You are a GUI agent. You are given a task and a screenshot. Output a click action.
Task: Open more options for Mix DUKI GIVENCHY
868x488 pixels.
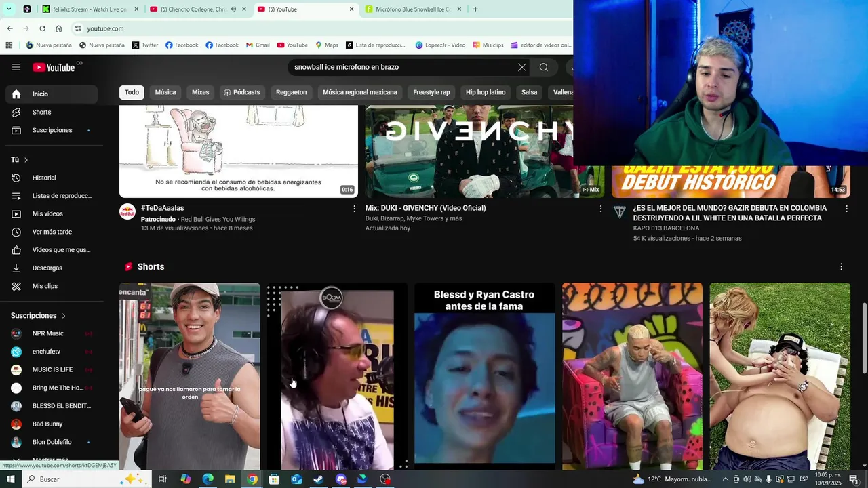[x=600, y=209]
